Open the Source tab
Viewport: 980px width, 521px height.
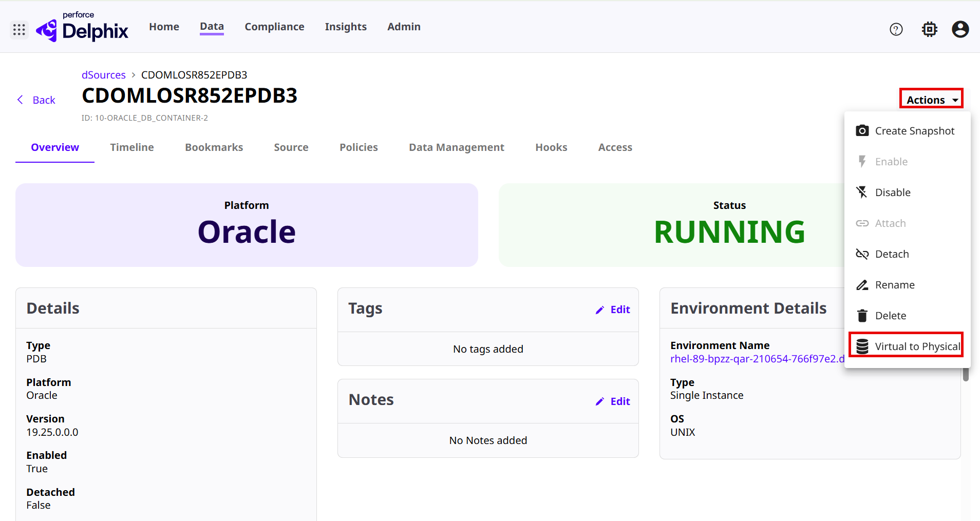click(x=291, y=147)
